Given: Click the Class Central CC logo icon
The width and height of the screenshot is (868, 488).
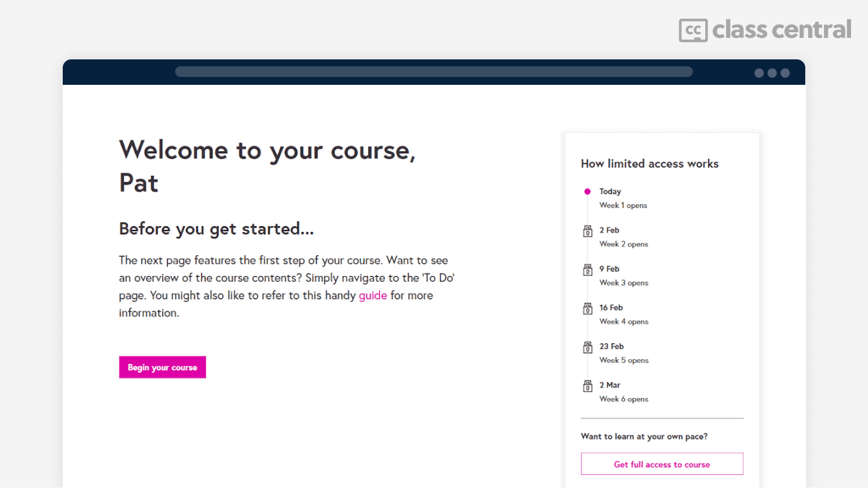Looking at the screenshot, I should pyautogui.click(x=693, y=30).
